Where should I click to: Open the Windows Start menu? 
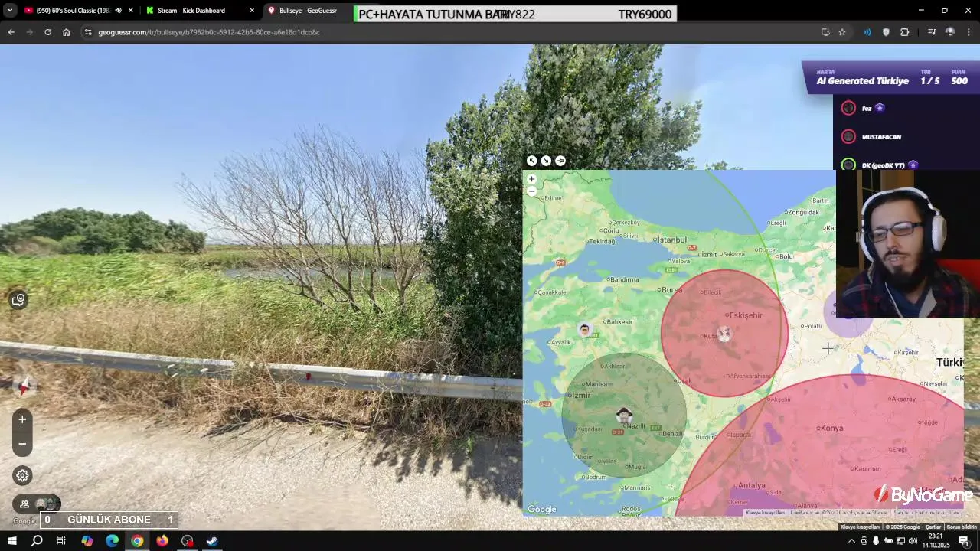[11, 541]
